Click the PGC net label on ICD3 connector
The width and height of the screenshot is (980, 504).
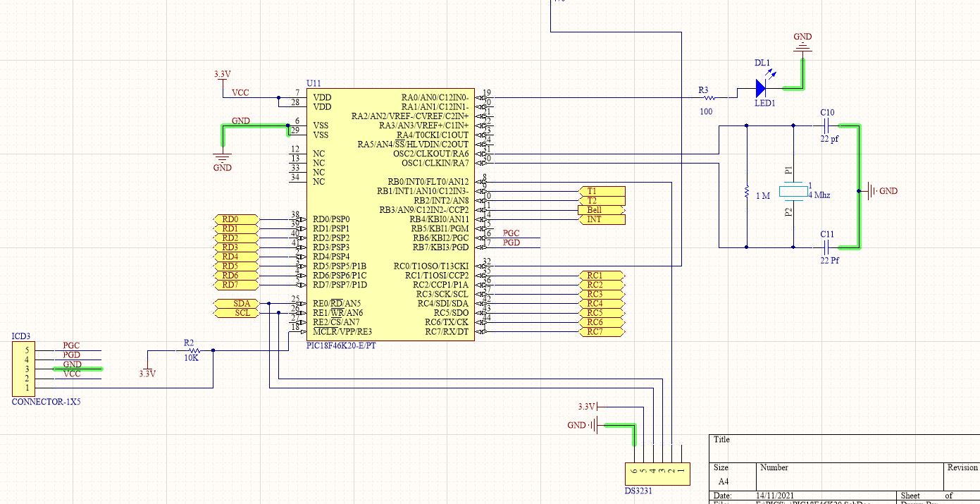[x=71, y=345]
